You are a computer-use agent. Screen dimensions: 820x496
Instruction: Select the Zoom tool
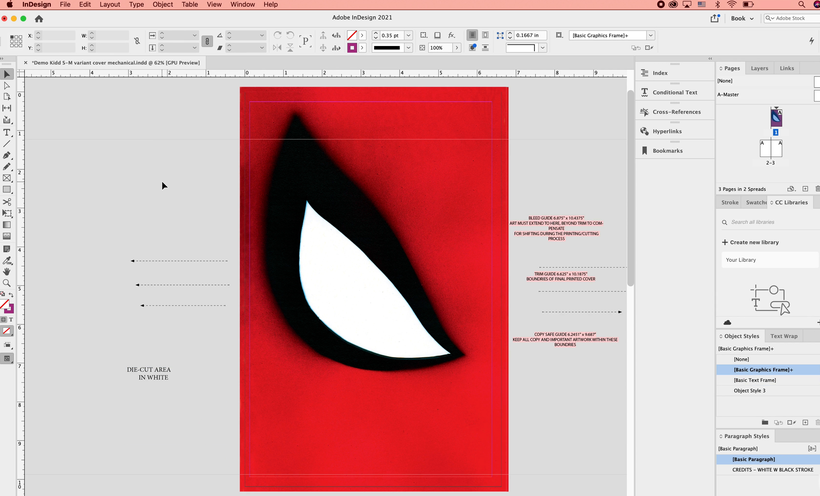coord(7,283)
